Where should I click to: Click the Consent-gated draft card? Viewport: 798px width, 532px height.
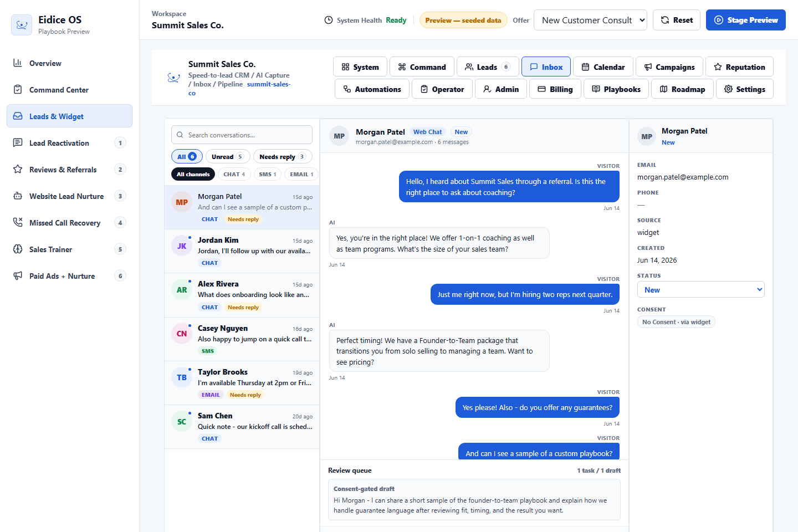pos(474,500)
